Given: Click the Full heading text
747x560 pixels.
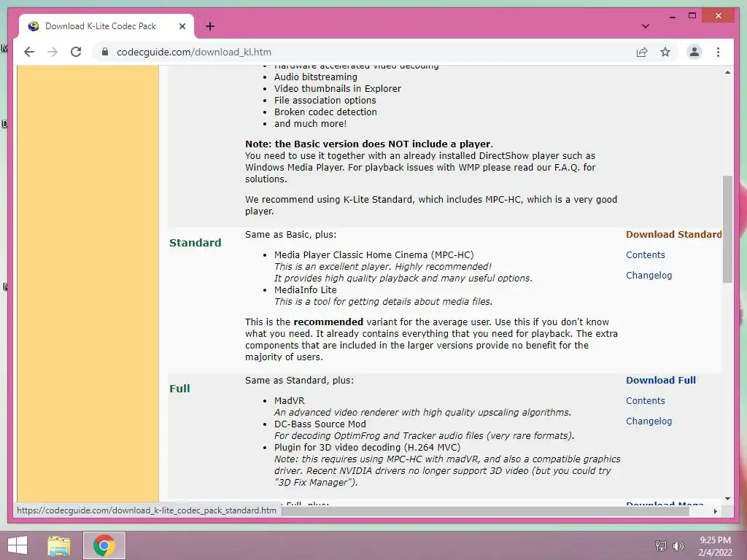Looking at the screenshot, I should pyautogui.click(x=179, y=389).
